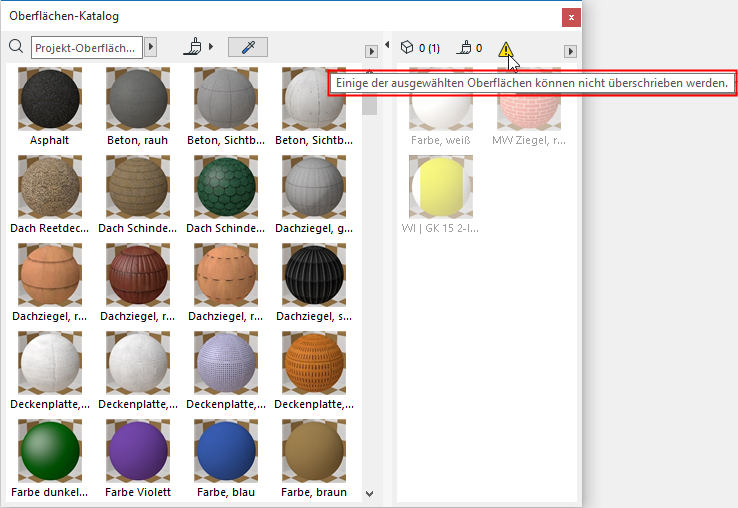Open the Projekt-Oberfläch... catalog dropdown

tap(87, 48)
